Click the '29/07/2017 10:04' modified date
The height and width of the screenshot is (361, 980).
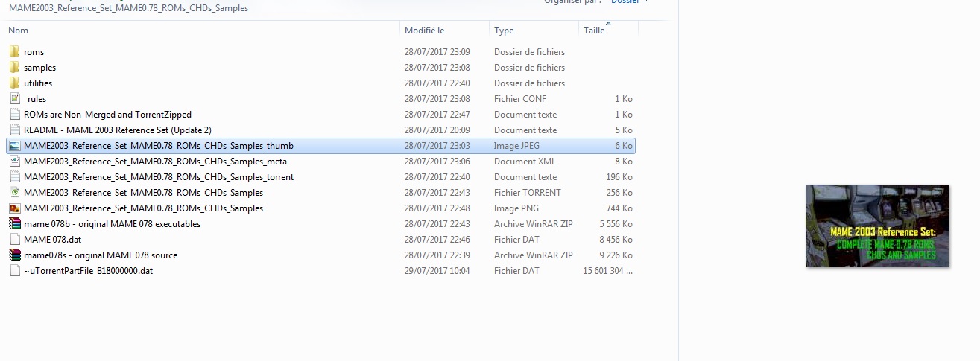click(437, 271)
